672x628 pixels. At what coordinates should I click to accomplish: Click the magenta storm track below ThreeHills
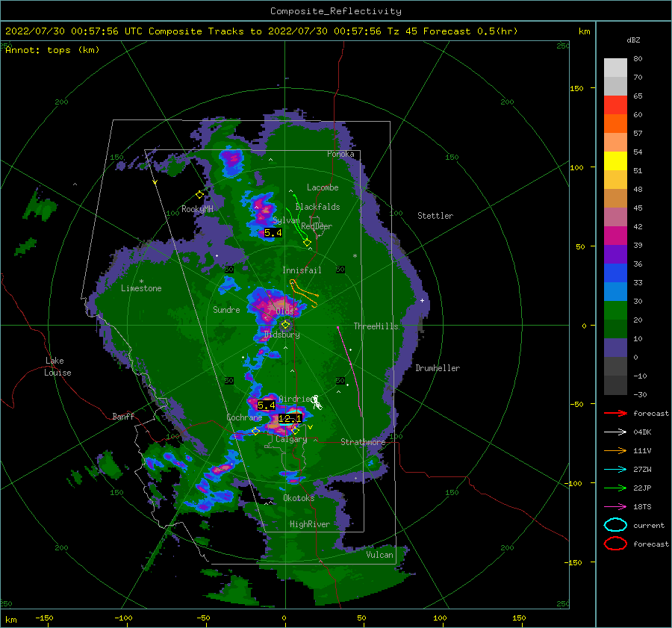(x=349, y=371)
